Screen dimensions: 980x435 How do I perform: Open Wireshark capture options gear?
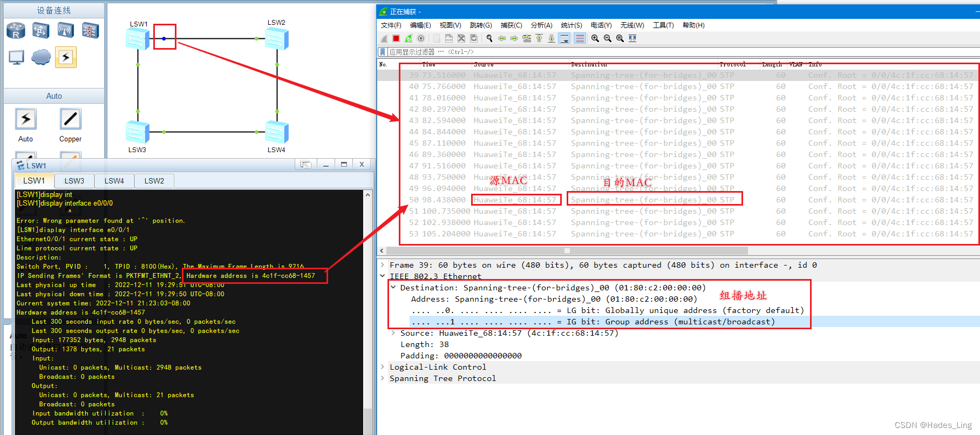[x=421, y=38]
